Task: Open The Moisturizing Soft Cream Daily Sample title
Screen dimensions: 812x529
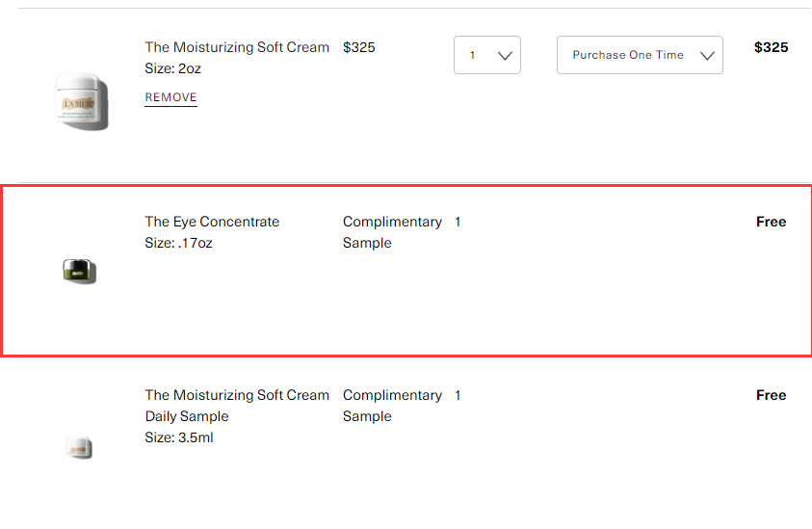Action: (237, 406)
